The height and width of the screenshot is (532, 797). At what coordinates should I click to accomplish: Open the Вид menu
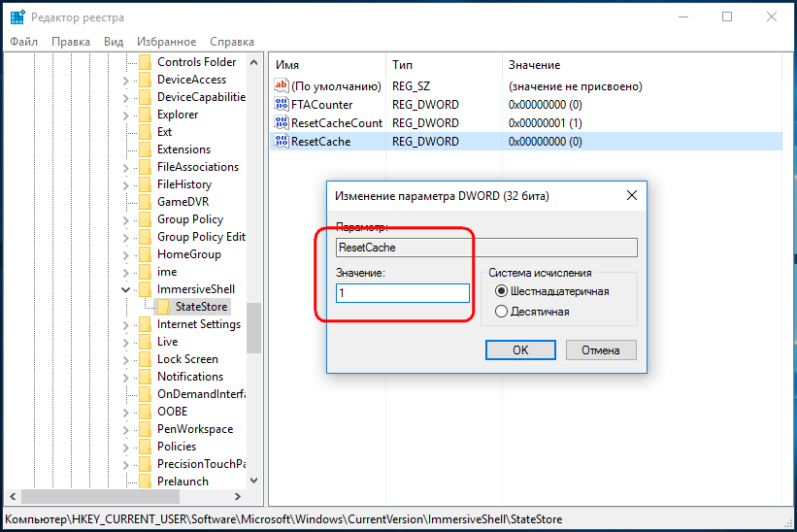click(x=114, y=42)
